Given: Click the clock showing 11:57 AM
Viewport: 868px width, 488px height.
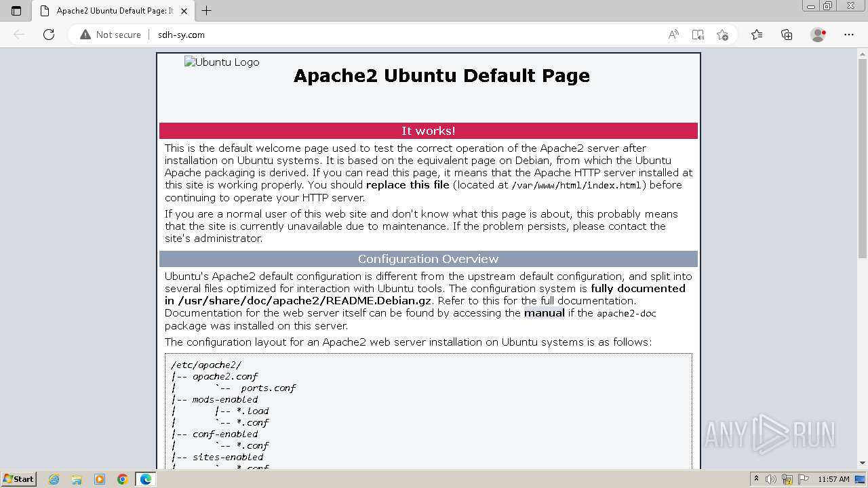Looking at the screenshot, I should click(x=833, y=479).
